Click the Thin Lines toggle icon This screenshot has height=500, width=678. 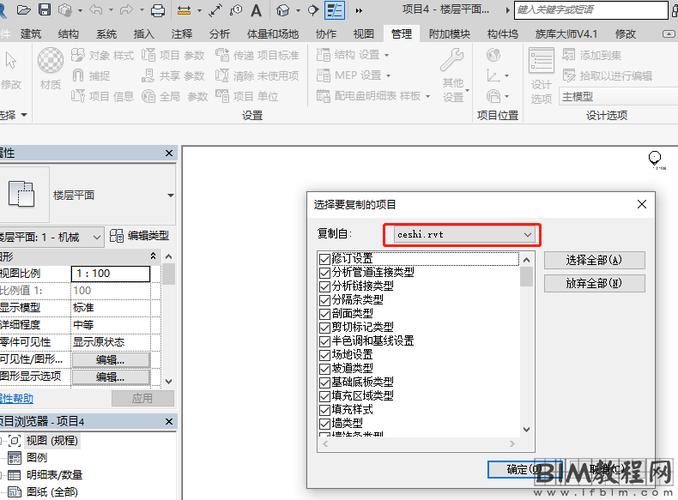tap(335, 10)
